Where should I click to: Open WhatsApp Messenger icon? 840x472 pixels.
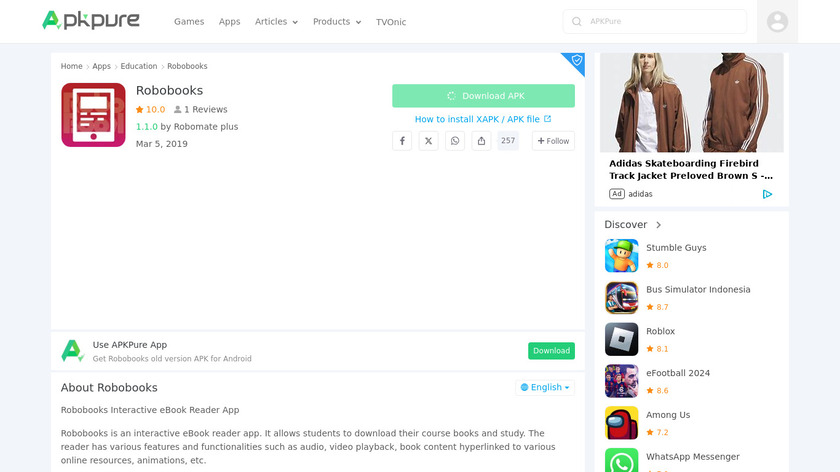point(621,460)
